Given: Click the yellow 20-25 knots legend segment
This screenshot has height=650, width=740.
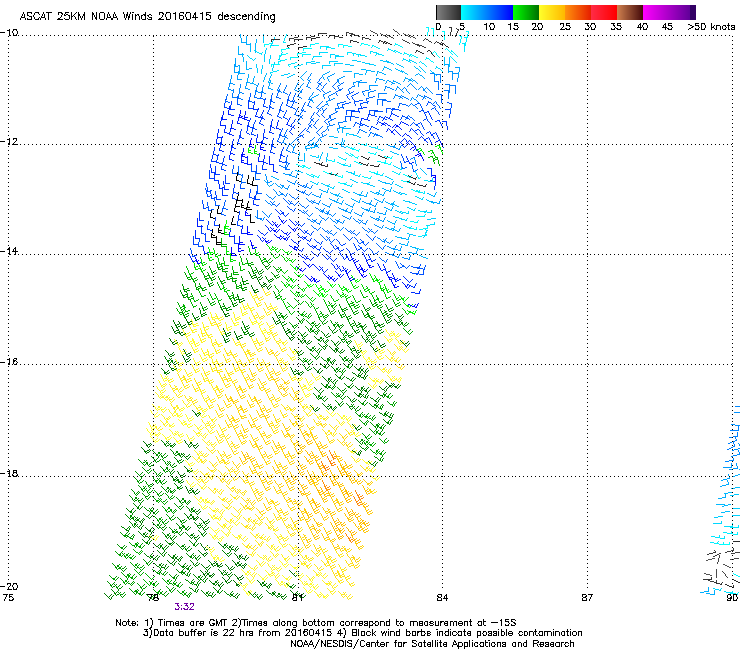Looking at the screenshot, I should 552,12.
